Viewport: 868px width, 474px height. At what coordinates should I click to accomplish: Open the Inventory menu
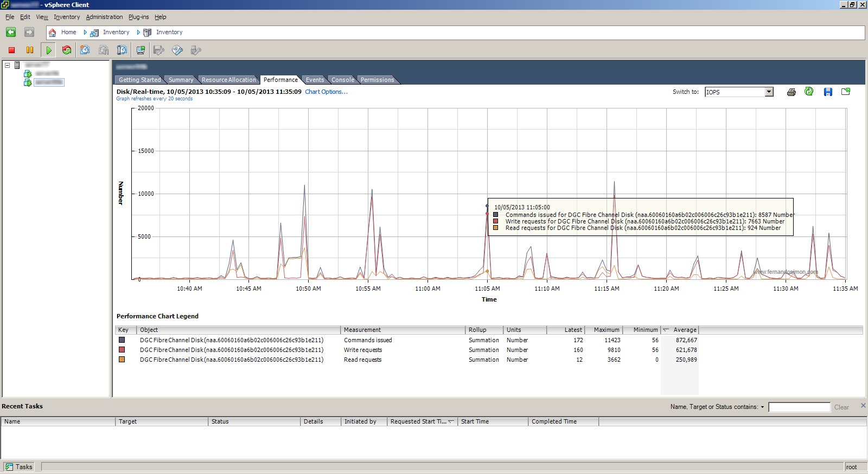tap(67, 17)
